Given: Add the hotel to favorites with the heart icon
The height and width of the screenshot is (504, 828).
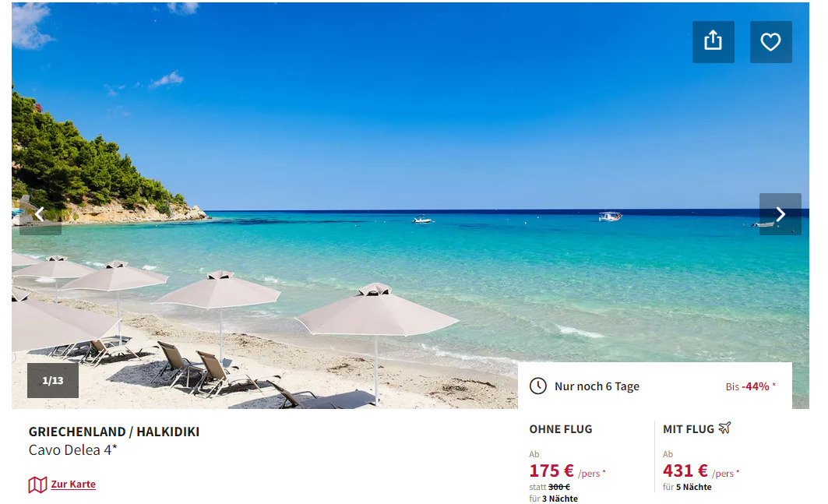Looking at the screenshot, I should [770, 42].
